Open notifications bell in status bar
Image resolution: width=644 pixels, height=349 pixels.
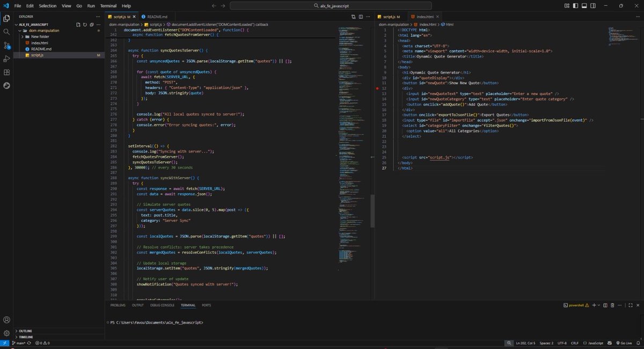(639, 343)
